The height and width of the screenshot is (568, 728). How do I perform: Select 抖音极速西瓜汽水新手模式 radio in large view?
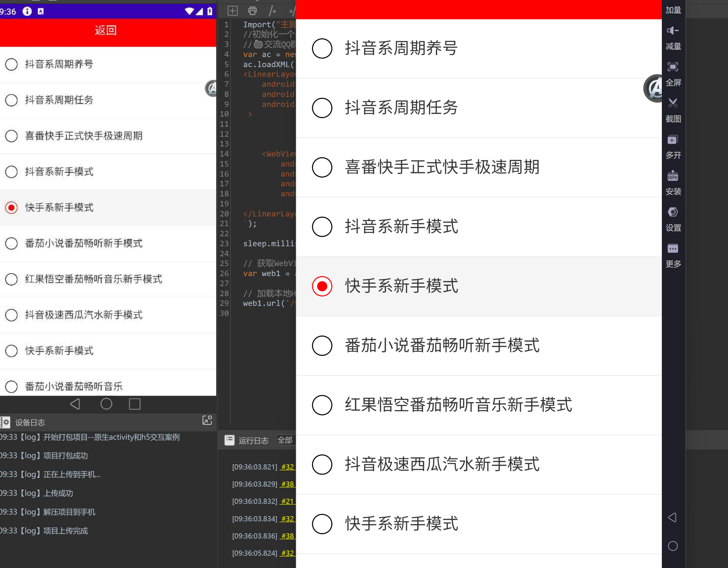tap(322, 464)
